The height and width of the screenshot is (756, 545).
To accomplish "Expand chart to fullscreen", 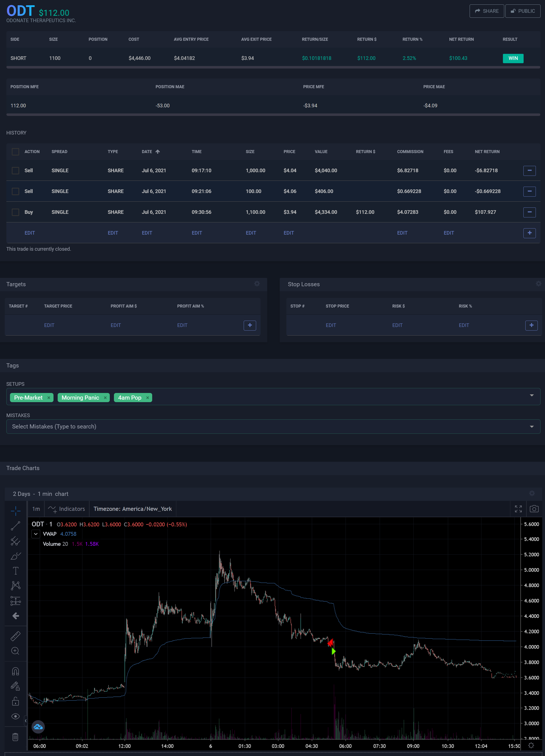I will click(x=518, y=509).
